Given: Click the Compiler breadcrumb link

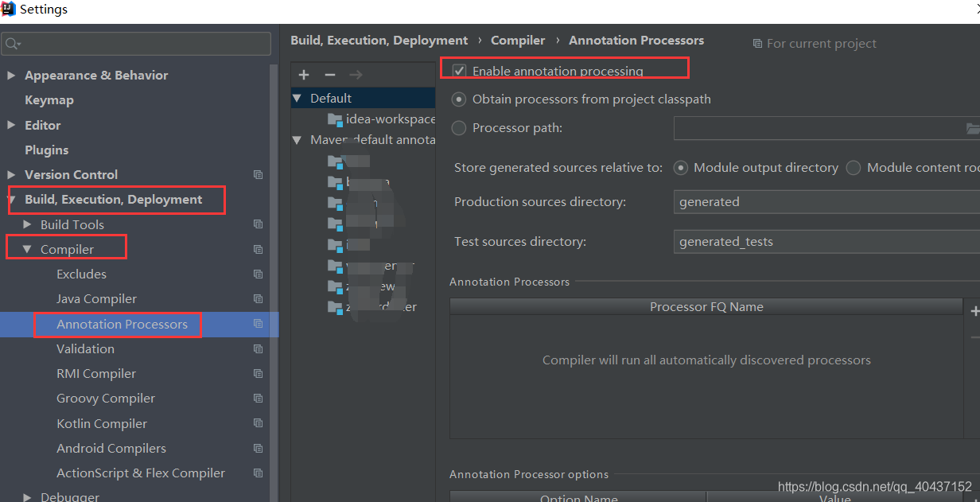Looking at the screenshot, I should (518, 41).
